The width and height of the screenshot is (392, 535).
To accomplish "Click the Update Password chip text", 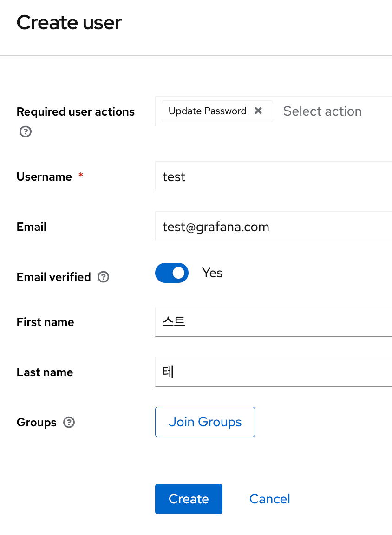I will point(207,111).
